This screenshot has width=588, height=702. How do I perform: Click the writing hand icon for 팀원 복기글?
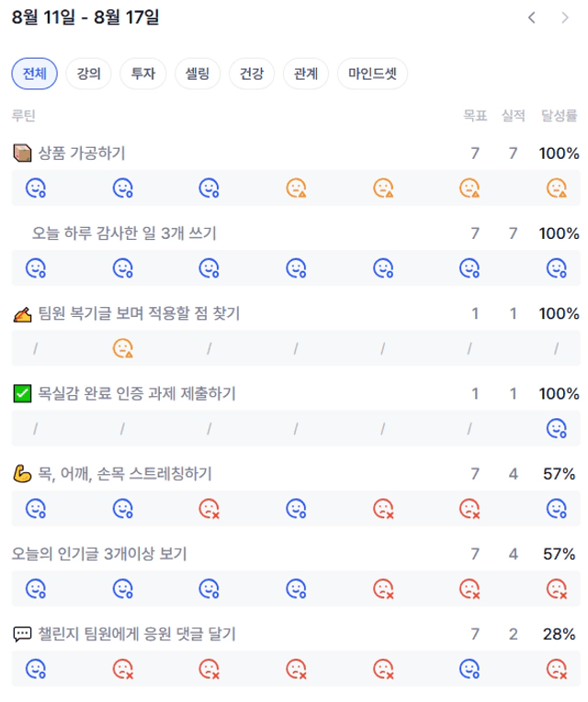(22, 314)
